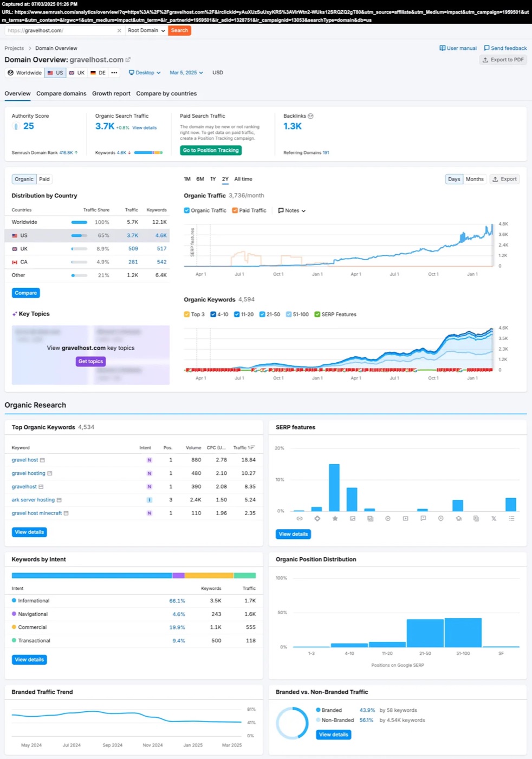The image size is (532, 759).
Task: Click the keywords position distribution bar
Action: tap(148, 153)
